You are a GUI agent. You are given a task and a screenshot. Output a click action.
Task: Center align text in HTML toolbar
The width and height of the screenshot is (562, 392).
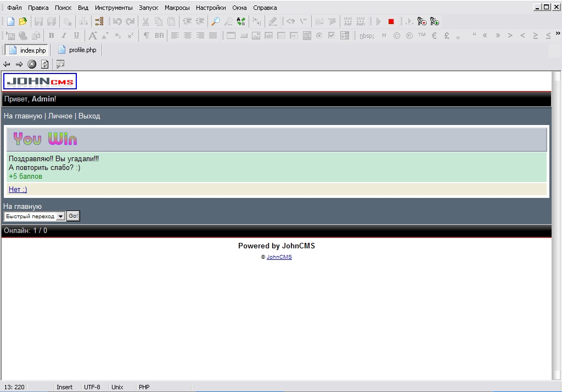(x=188, y=36)
